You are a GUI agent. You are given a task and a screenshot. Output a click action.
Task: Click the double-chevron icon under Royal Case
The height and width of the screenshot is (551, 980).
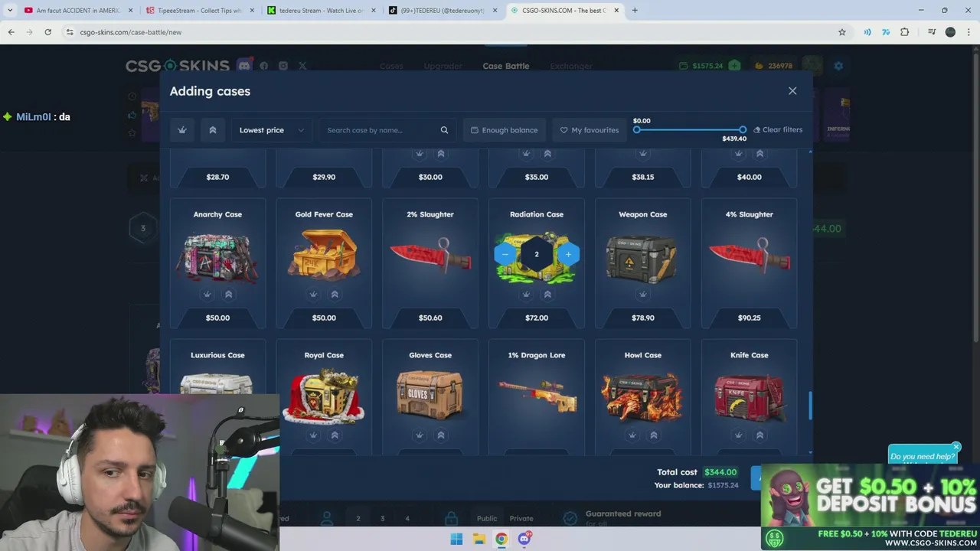pos(335,435)
